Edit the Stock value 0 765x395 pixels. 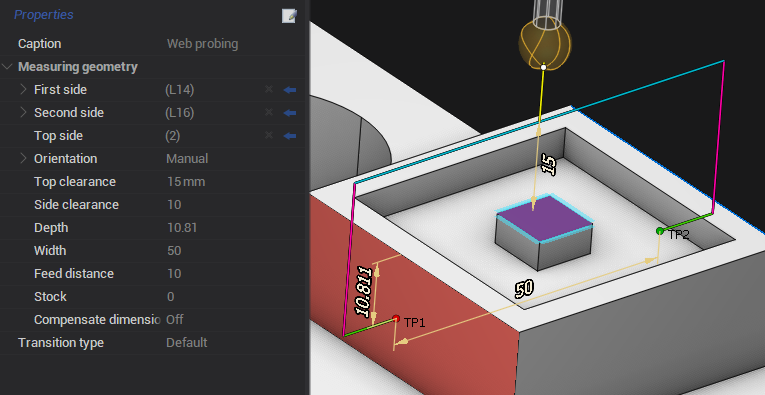pyautogui.click(x=170, y=296)
